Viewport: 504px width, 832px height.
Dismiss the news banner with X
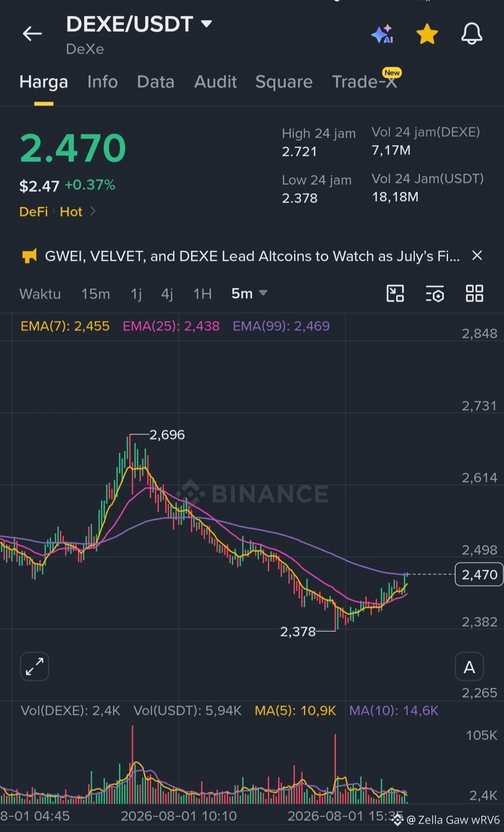(477, 256)
